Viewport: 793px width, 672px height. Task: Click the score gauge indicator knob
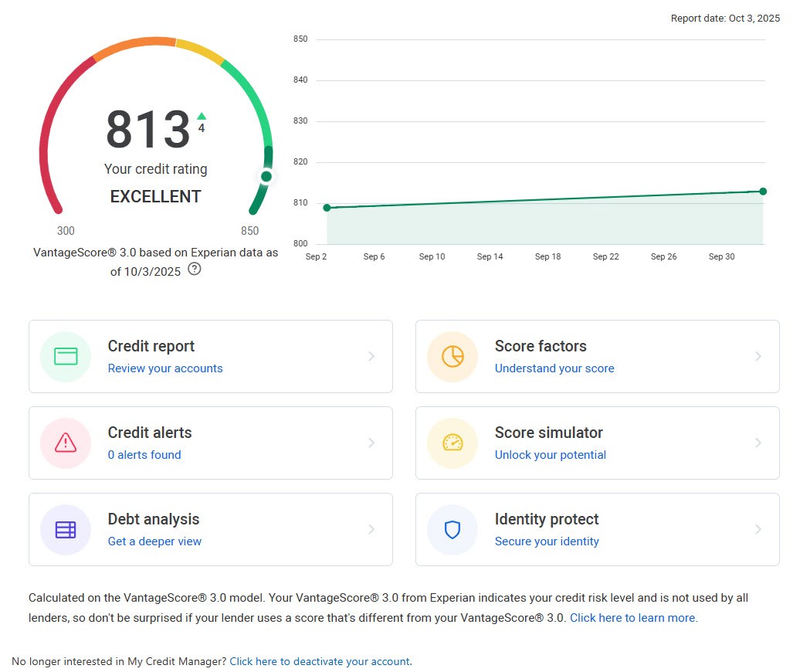[x=266, y=176]
